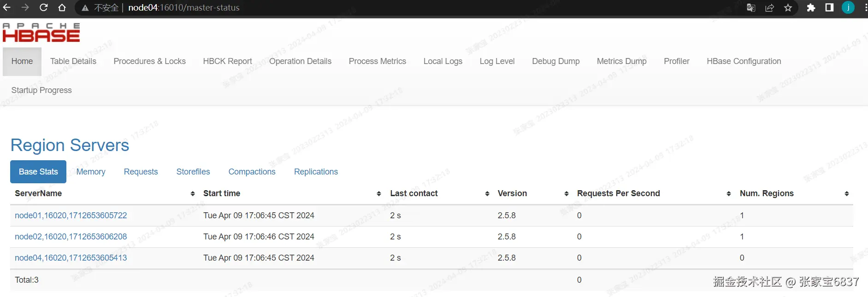Viewport: 868px width, 297px height.
Task: Switch to the Memory tab
Action: click(91, 172)
